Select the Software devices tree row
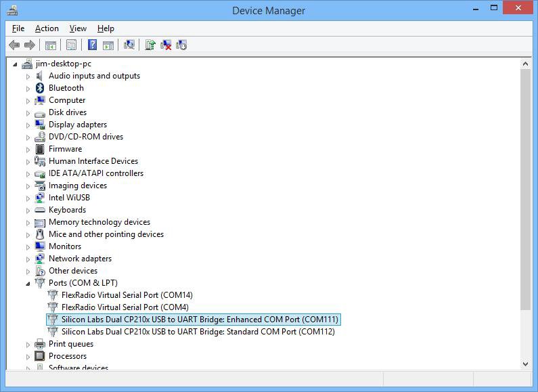Image resolution: width=538 pixels, height=392 pixels. click(79, 367)
